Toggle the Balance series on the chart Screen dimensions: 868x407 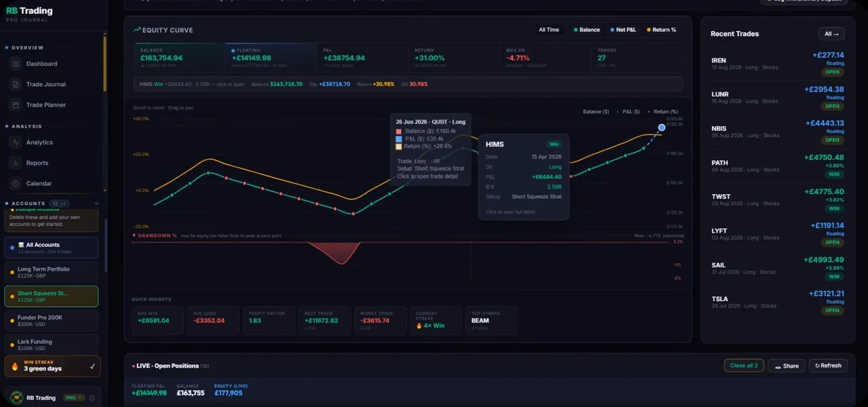(587, 30)
